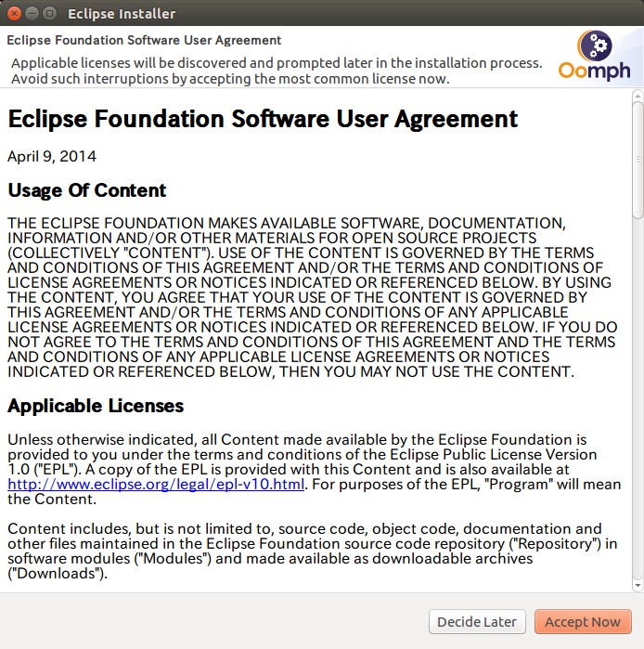Click the scrollbar up arrow
The width and height of the screenshot is (644, 649).
click(638, 96)
